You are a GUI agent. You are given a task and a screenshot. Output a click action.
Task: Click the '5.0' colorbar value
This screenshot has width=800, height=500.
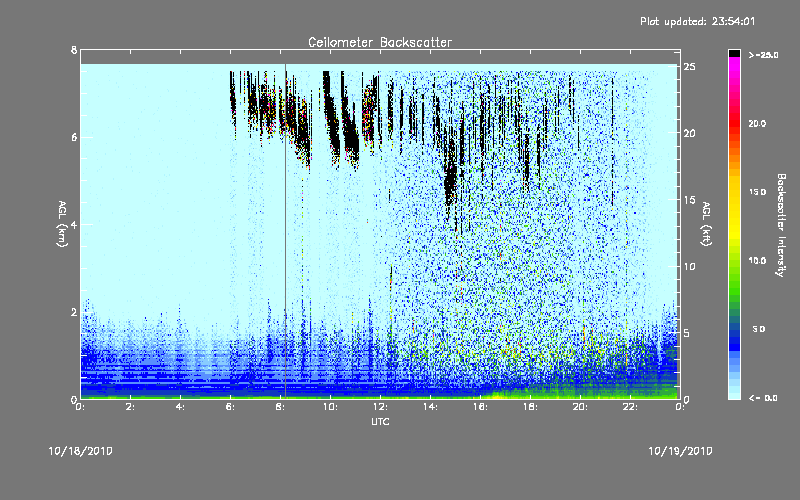pos(759,329)
